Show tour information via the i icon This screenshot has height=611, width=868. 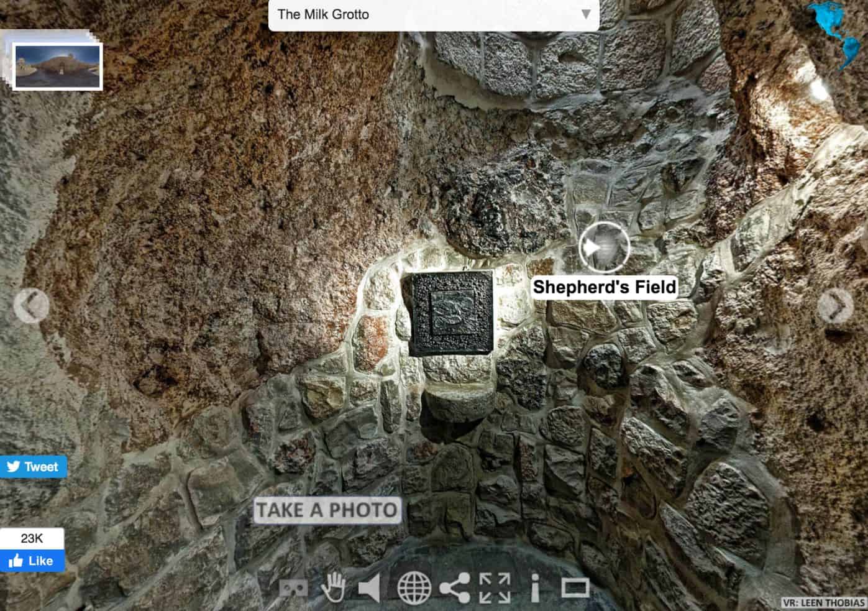[x=535, y=588]
